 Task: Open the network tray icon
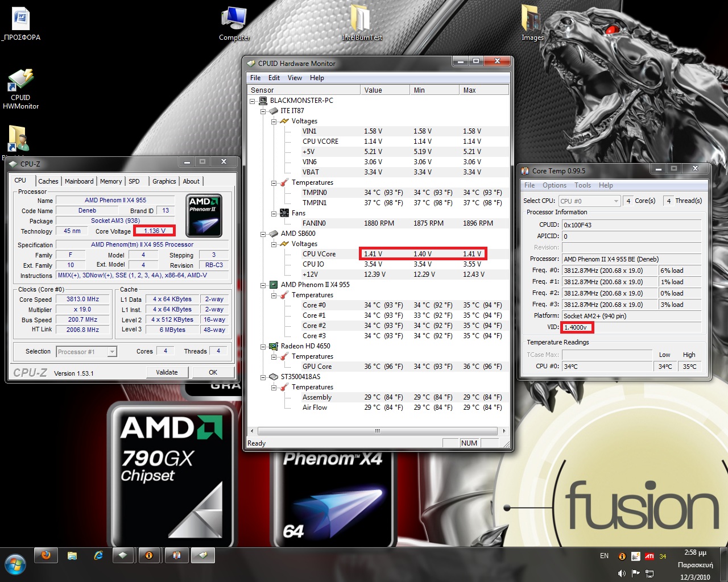pyautogui.click(x=649, y=573)
